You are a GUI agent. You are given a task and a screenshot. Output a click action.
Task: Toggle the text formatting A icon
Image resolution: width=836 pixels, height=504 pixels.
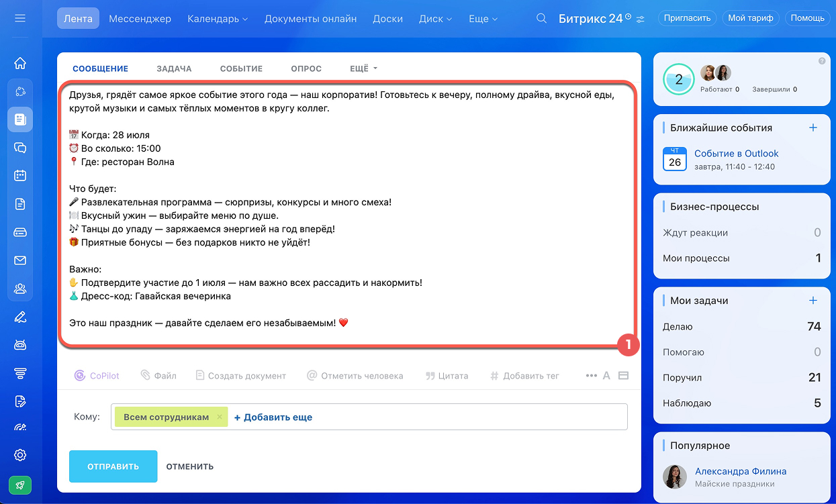[x=606, y=376]
